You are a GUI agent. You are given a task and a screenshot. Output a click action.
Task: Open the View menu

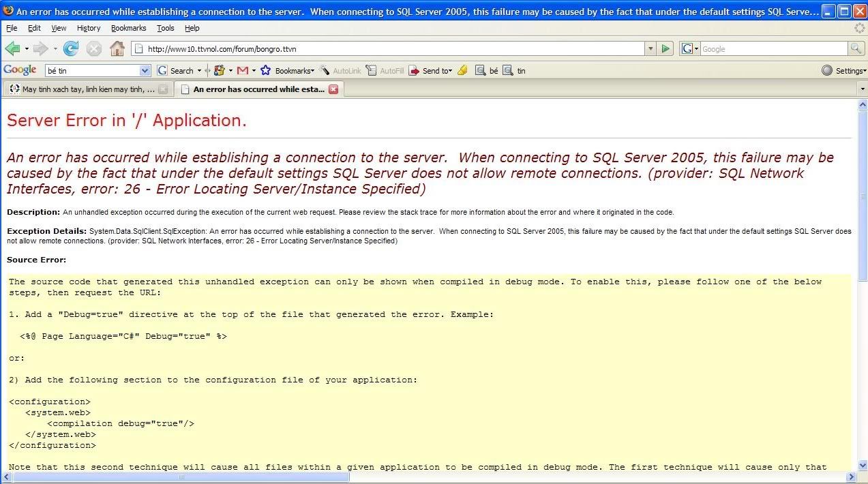(59, 28)
